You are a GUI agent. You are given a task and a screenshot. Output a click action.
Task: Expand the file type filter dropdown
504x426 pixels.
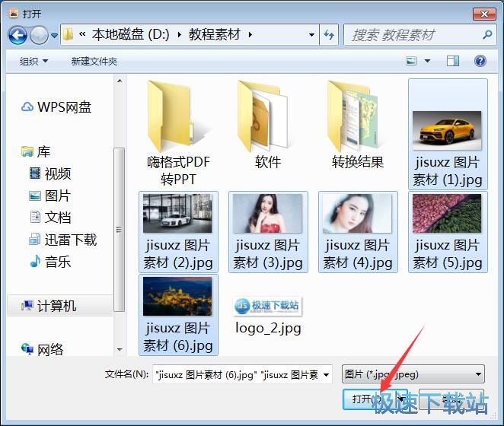coord(478,374)
